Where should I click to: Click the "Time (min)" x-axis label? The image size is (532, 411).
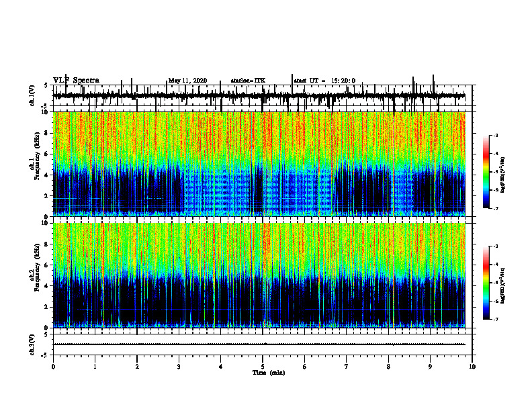pyautogui.click(x=269, y=373)
